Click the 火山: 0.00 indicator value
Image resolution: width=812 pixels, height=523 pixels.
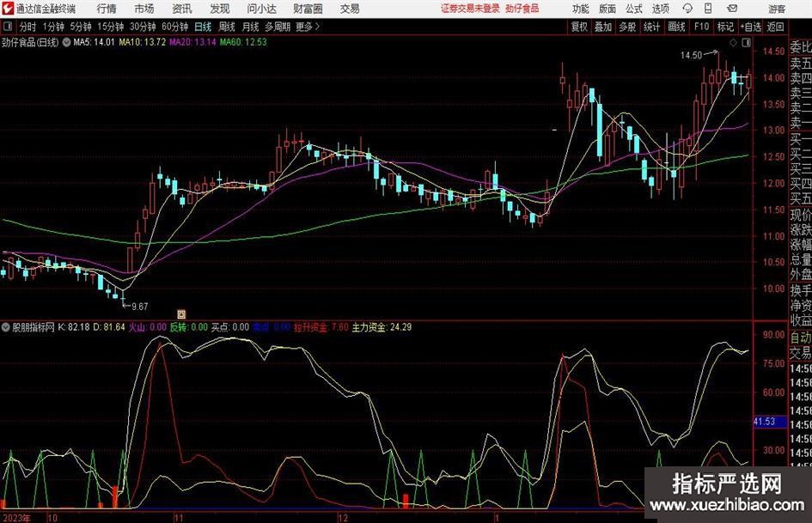pos(148,327)
